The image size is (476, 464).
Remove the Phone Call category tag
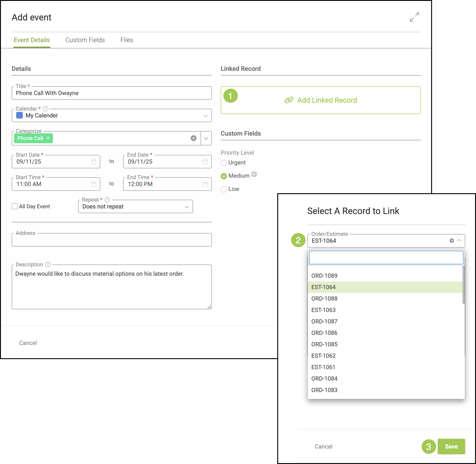click(x=48, y=138)
